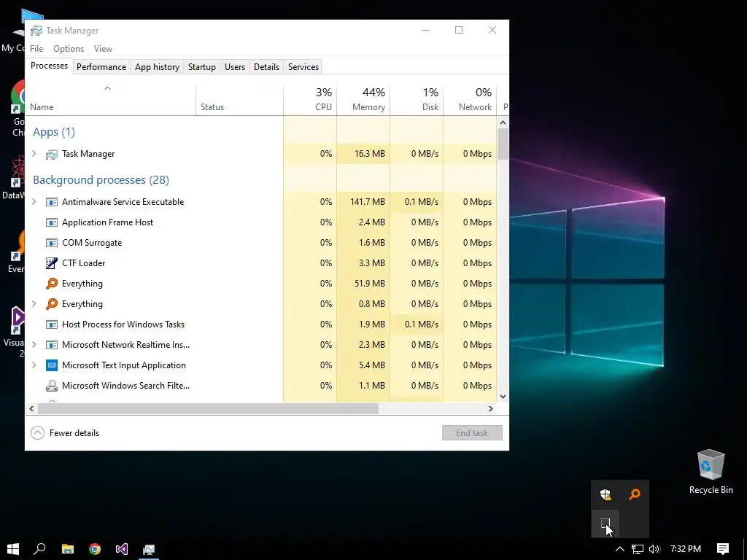Open the network status tray icon

[x=638, y=549]
